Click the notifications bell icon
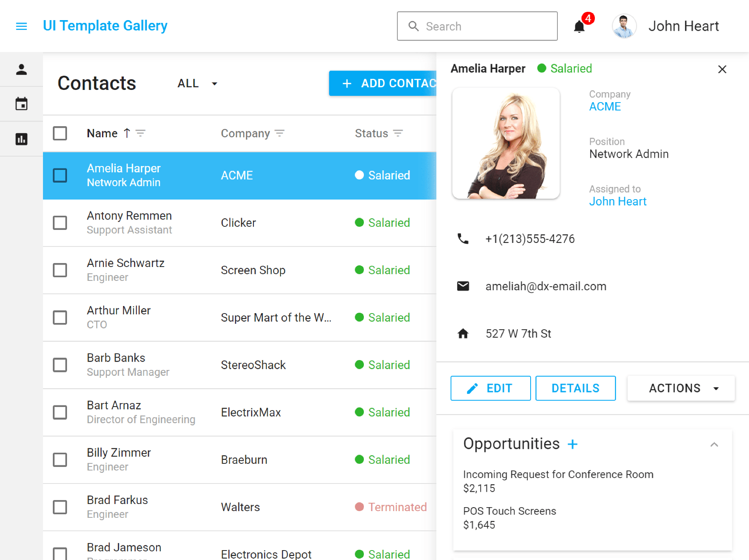Viewport: 749px width, 560px height. click(x=579, y=27)
